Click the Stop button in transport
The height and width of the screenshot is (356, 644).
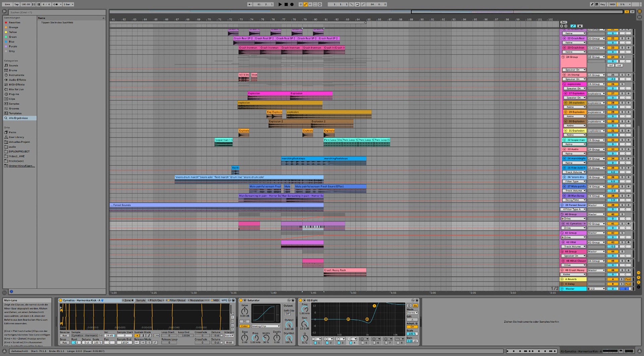click(286, 4)
